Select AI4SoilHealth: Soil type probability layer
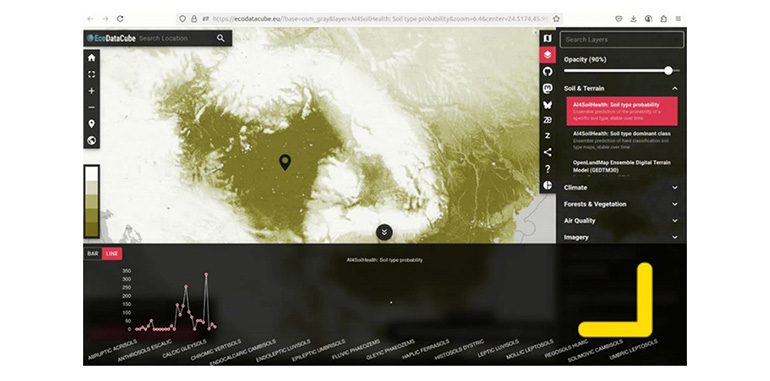Viewport: 770px width, 381px height. point(622,111)
